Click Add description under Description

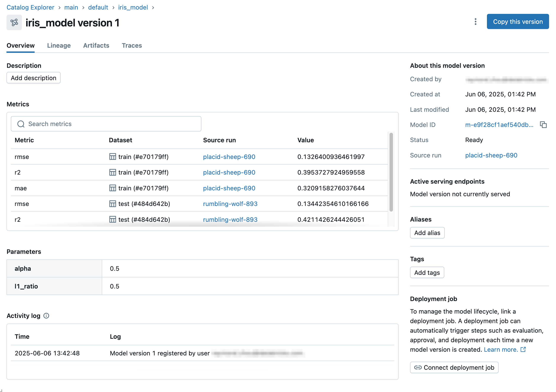point(33,78)
